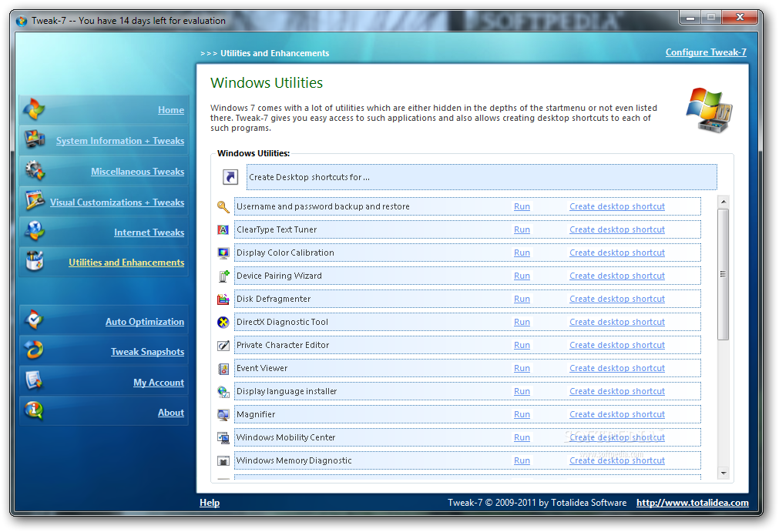Open Miscellaneous Tweaks section

[x=137, y=172]
